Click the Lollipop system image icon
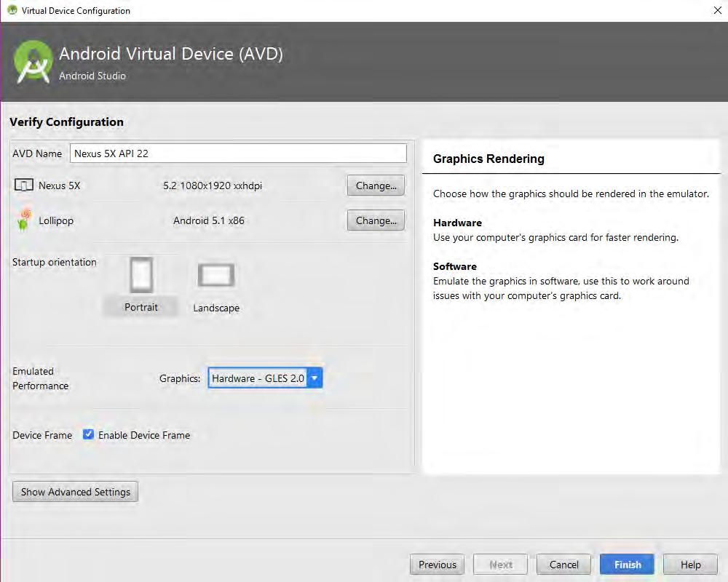Viewport: 728px width, 582px height. pos(24,220)
